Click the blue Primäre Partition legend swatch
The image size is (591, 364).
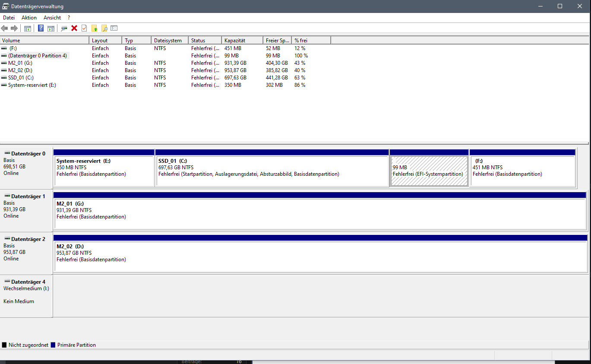[x=53, y=345]
